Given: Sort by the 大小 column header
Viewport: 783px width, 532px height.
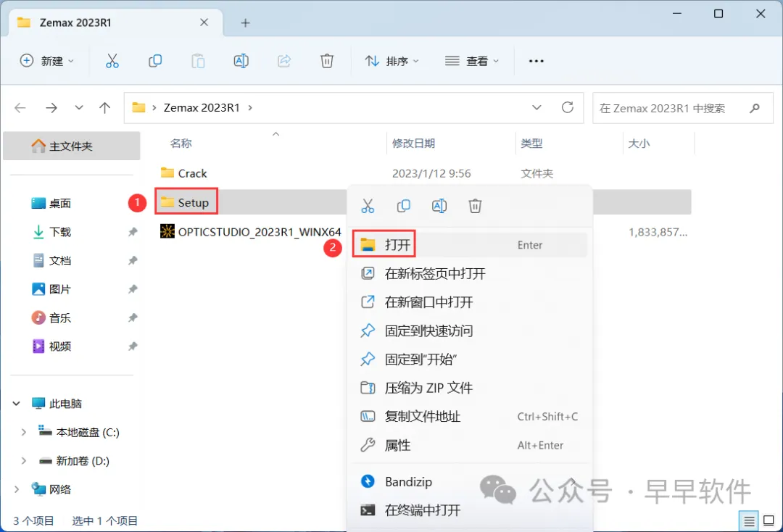Looking at the screenshot, I should [639, 144].
